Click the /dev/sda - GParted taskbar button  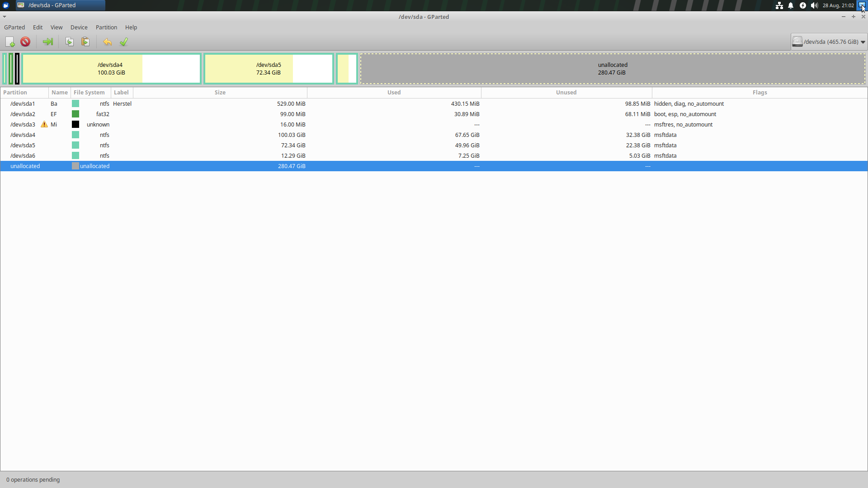tap(60, 5)
